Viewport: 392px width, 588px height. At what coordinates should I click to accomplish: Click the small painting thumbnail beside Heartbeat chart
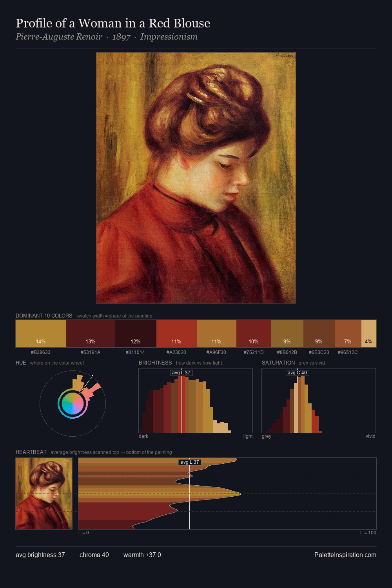(x=44, y=494)
